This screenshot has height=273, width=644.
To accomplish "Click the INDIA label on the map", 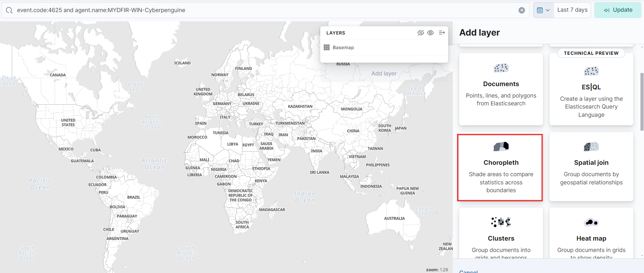I will coord(317,151).
